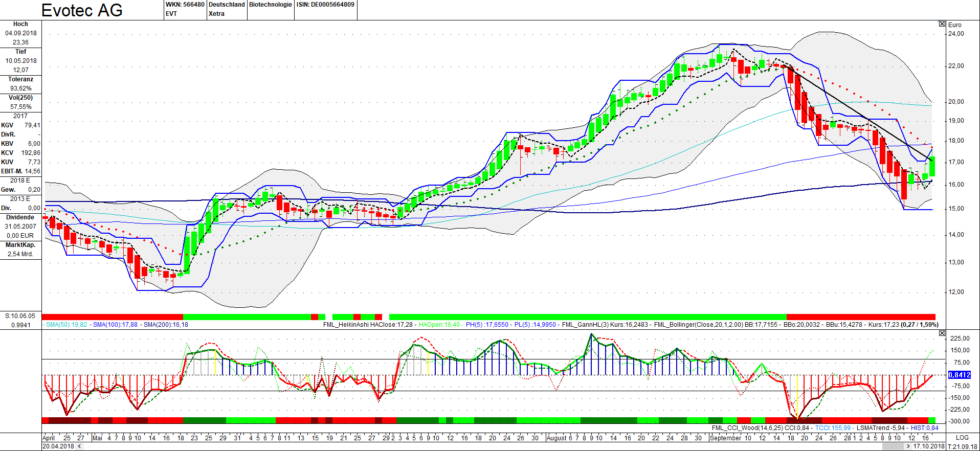Click the low date 10.05.2018
980x451 pixels.
(21, 61)
